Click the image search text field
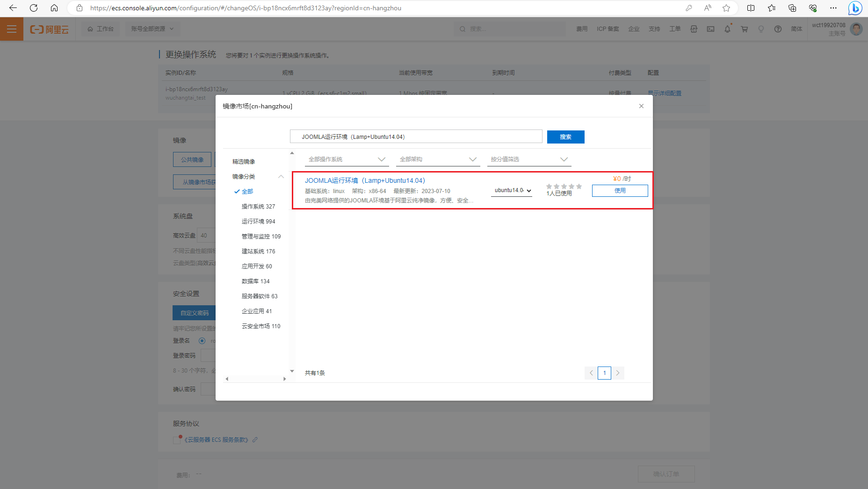The image size is (868, 489). click(416, 137)
